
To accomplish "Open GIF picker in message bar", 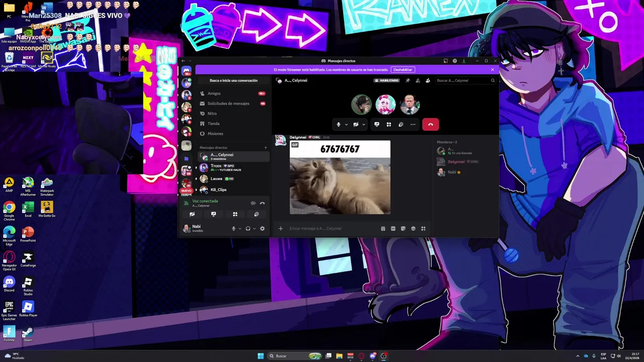I will (393, 228).
